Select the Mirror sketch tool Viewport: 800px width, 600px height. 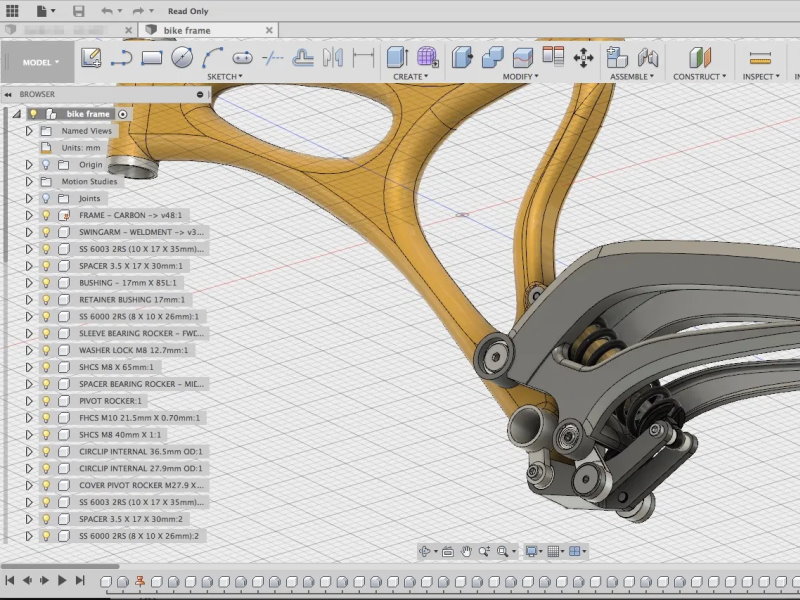[x=333, y=57]
